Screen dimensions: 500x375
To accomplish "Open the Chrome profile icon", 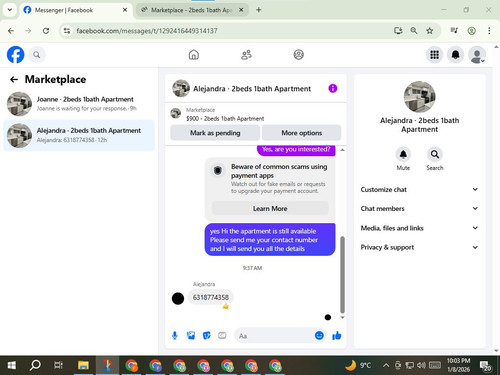I will (471, 31).
